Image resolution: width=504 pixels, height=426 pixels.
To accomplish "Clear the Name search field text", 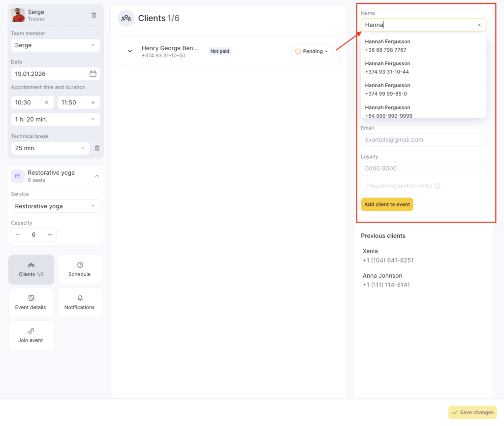I will pyautogui.click(x=479, y=25).
